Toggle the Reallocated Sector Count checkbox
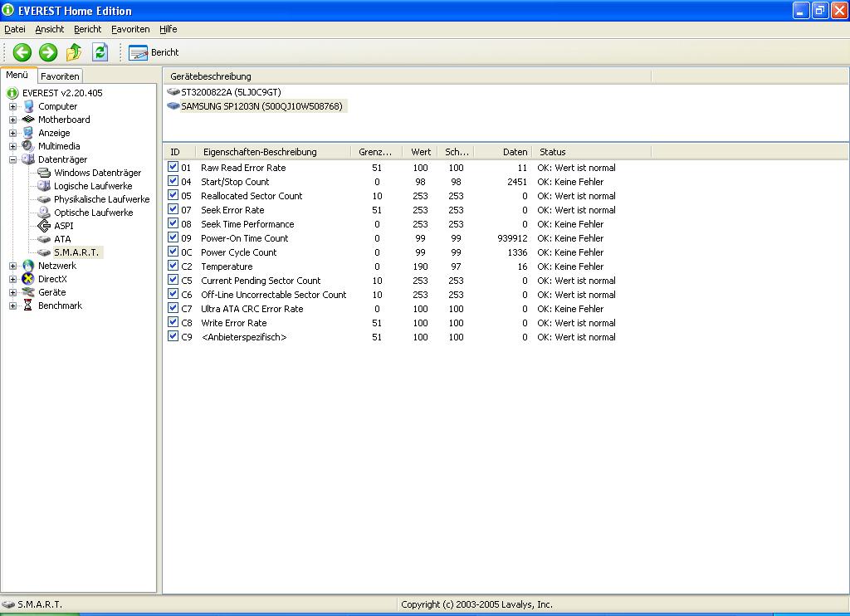Viewport: 850px width, 616px height. pos(173,195)
